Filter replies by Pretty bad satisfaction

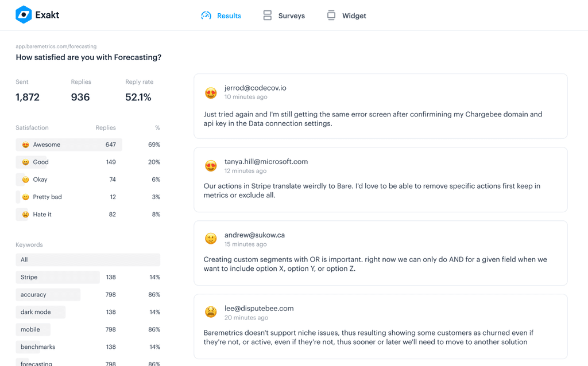tap(88, 197)
